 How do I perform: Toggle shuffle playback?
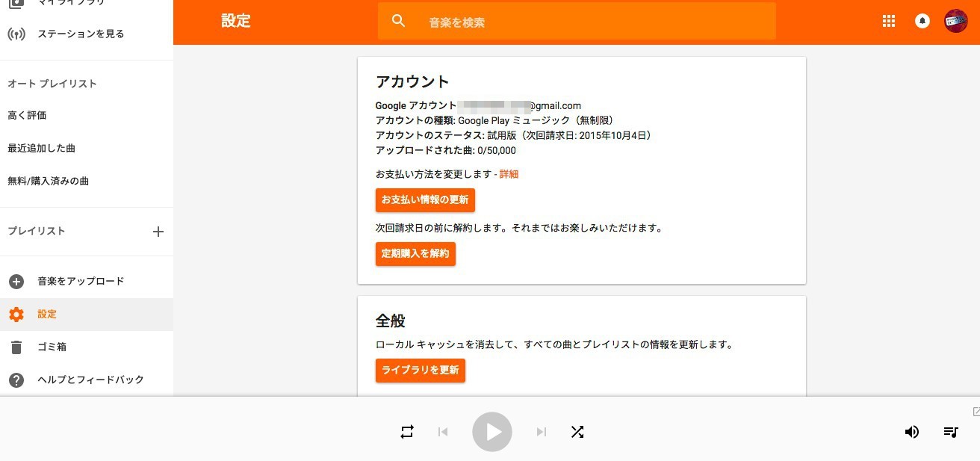point(577,432)
